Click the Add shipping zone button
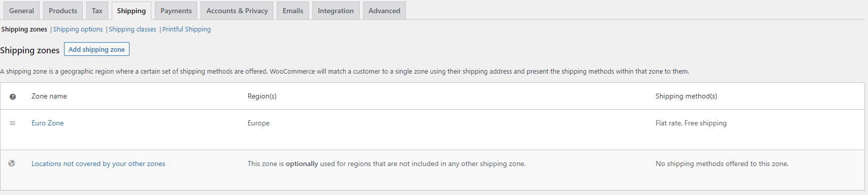 [97, 49]
